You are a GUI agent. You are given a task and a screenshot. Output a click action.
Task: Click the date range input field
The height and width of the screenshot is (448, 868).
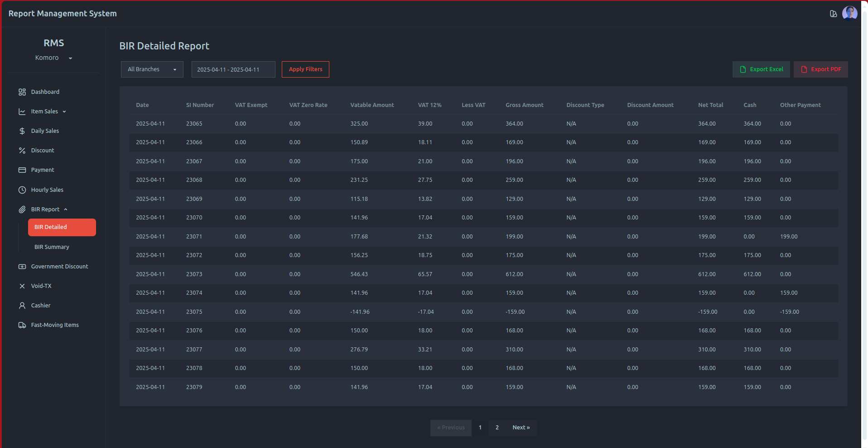click(x=233, y=69)
